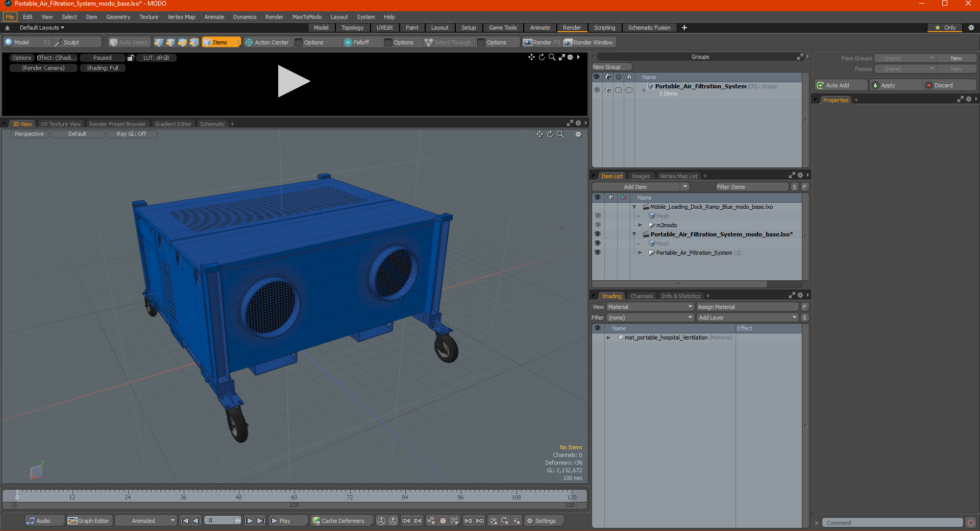Click the preview pane zoom magnifier icon
The height and width of the screenshot is (531, 980).
[x=552, y=57]
